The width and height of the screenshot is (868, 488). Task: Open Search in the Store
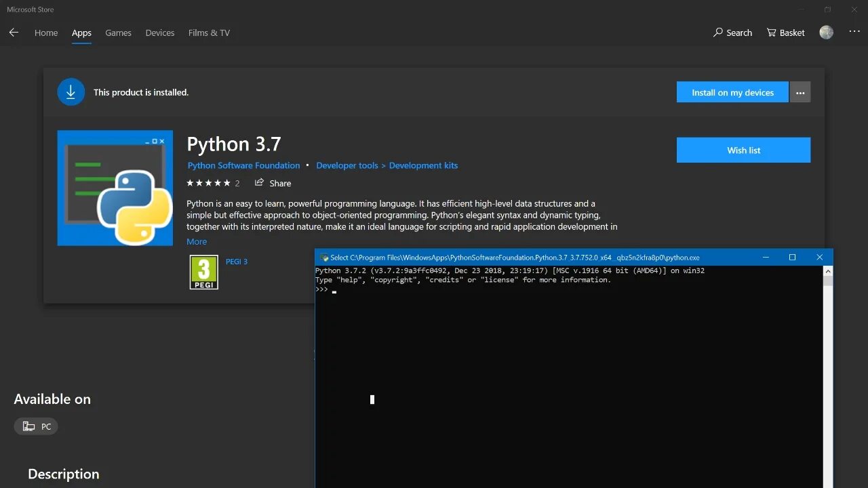pos(732,33)
